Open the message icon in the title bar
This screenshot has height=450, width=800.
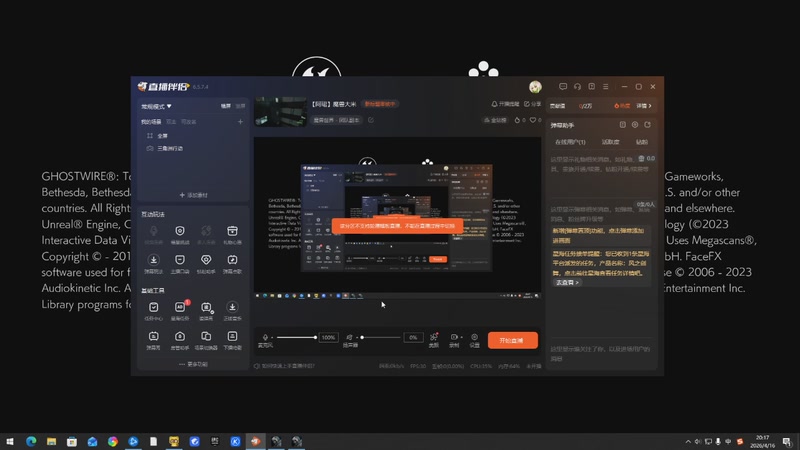563,87
